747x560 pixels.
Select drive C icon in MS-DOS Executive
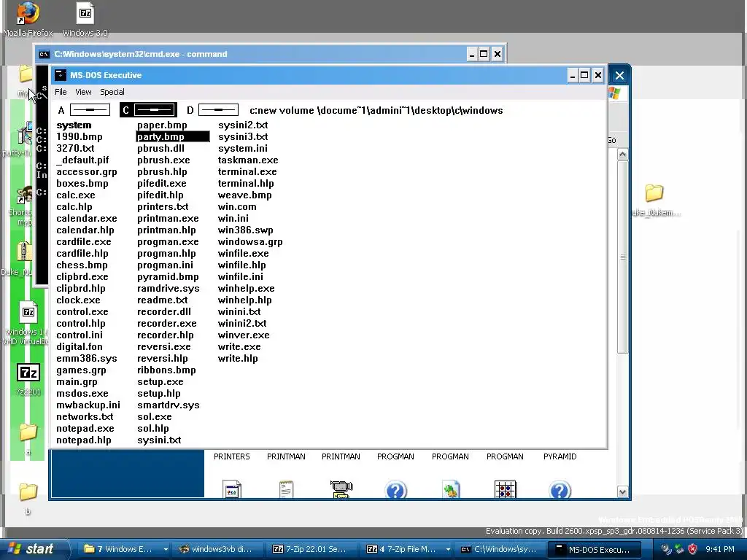click(x=155, y=110)
